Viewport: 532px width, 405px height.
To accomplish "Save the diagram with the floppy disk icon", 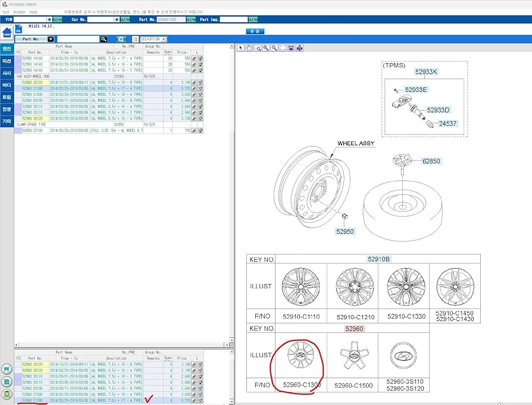I will [291, 48].
